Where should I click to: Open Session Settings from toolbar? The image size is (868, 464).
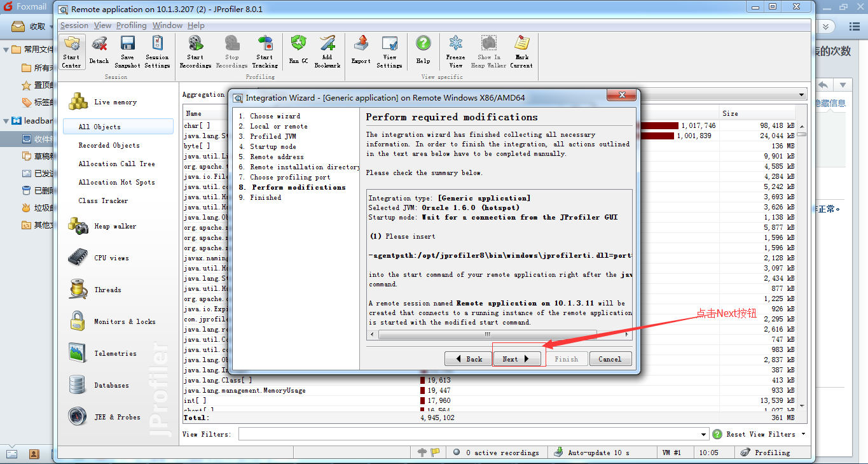tap(156, 51)
